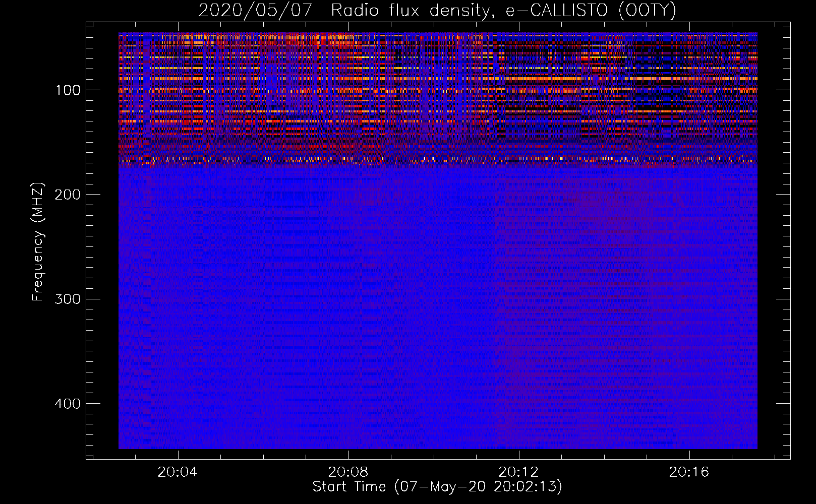Click the 400 frequency tick label
The image size is (816, 504).
[68, 404]
